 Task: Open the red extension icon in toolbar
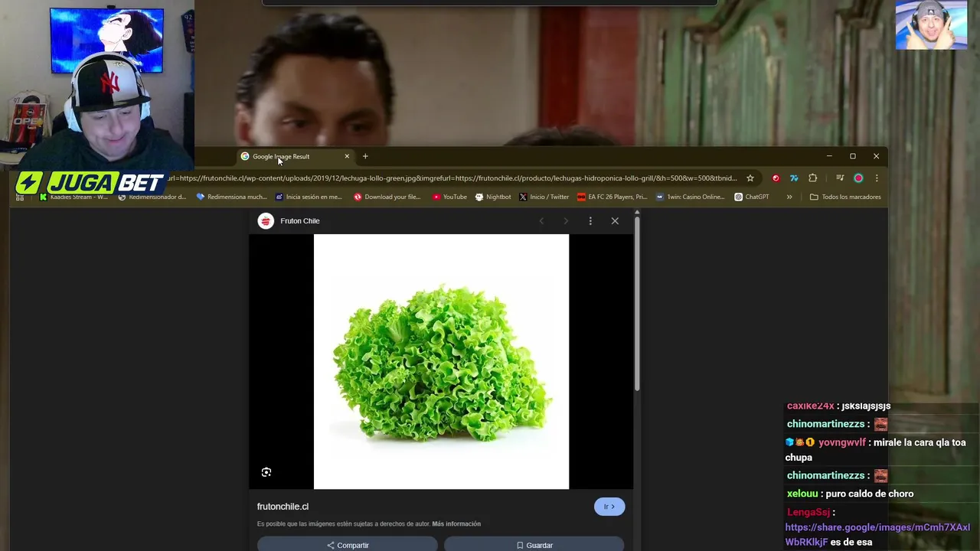click(x=776, y=178)
